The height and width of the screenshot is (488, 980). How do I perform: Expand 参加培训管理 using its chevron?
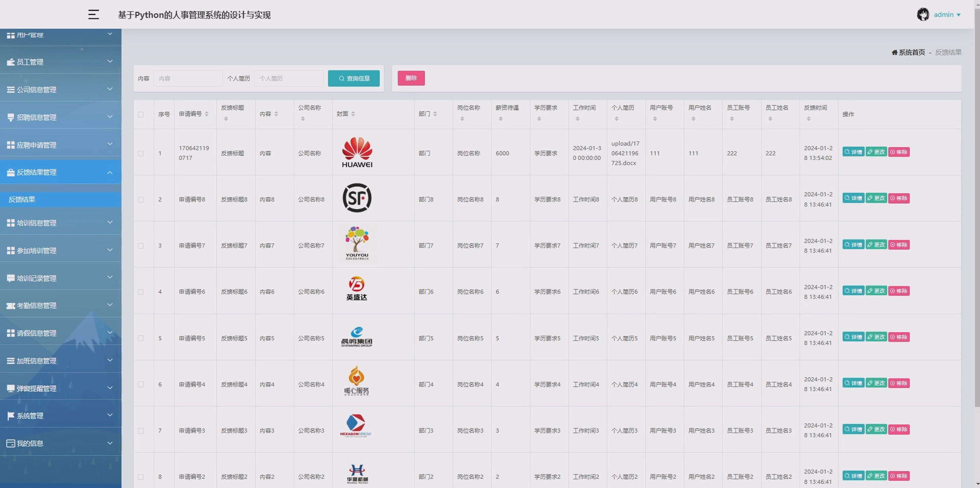(110, 250)
